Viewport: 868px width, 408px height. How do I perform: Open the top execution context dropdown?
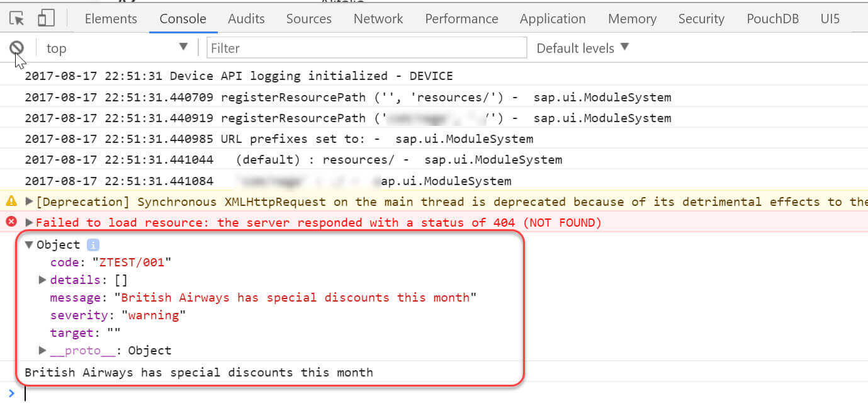117,48
